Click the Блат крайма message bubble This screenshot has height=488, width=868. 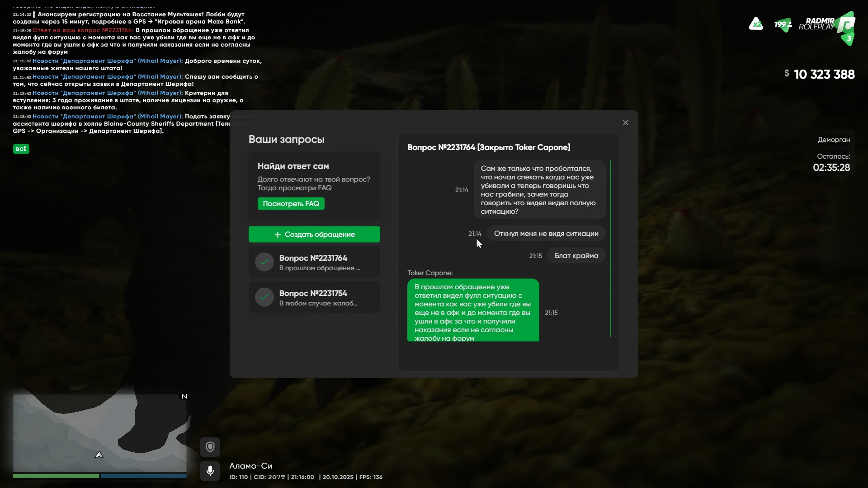[576, 256]
